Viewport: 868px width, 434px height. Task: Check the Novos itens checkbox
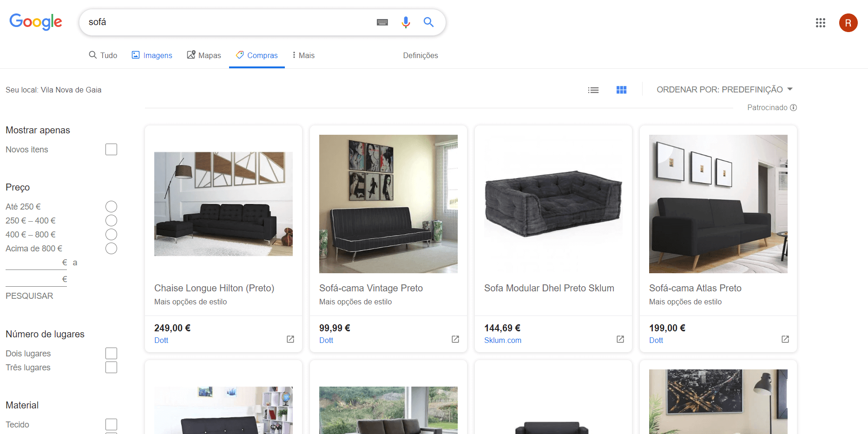[x=111, y=149]
